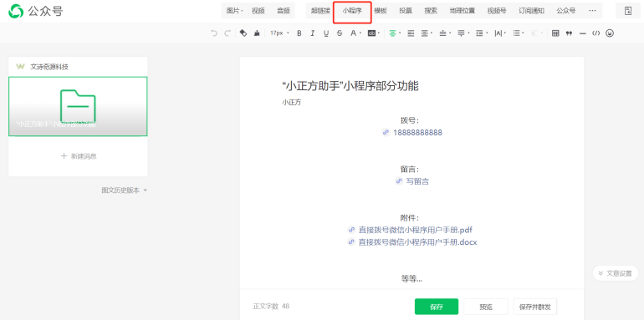Open the 直接拨号微信小程序用户手册.pdf link
644x320 pixels.
point(416,230)
